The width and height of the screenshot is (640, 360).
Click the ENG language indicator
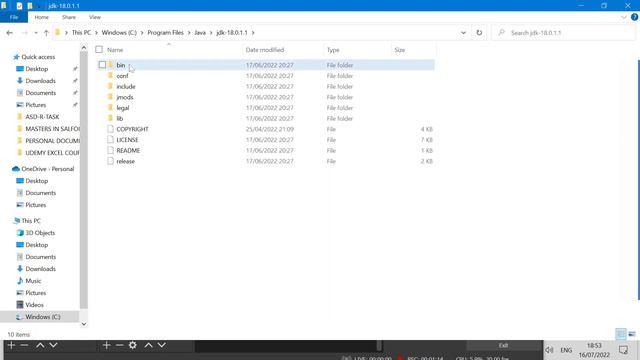click(566, 350)
